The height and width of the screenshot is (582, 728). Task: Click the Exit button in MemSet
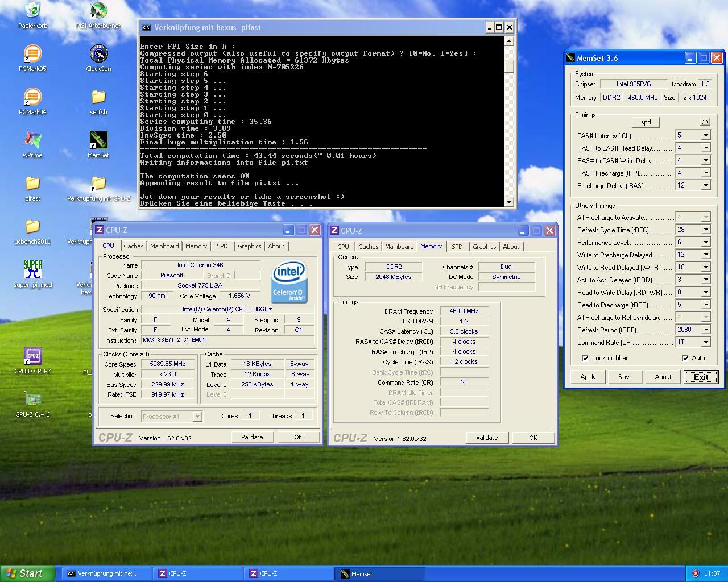(x=701, y=377)
